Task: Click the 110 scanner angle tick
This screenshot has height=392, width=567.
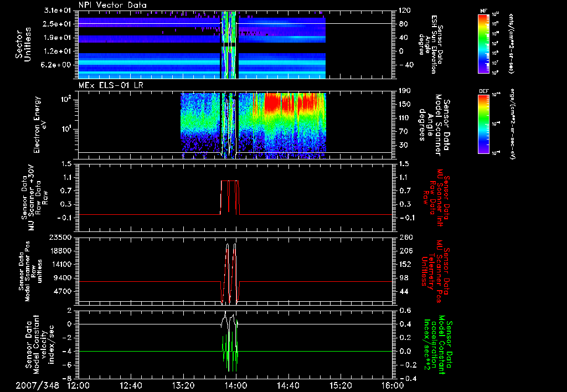Action: coord(405,118)
